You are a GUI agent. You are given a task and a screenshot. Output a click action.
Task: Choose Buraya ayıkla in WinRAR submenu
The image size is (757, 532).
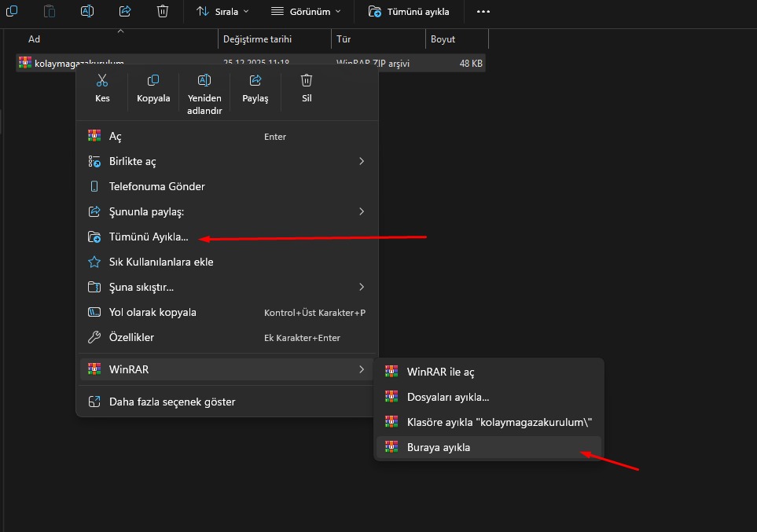pos(439,447)
